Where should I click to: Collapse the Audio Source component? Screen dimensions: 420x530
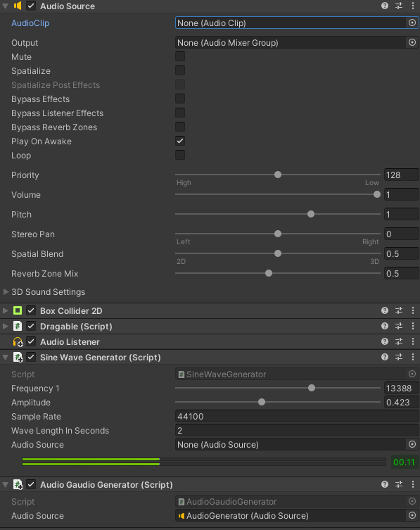(5, 6)
